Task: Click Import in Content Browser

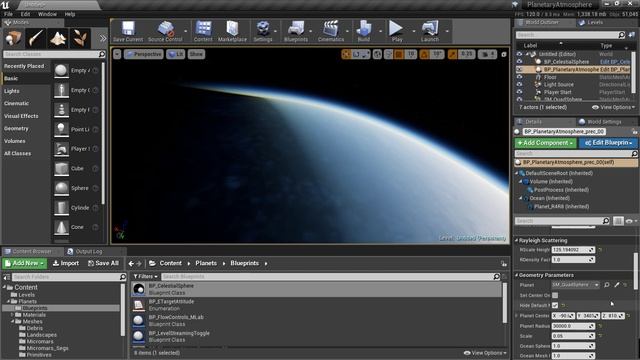Action: [66, 263]
